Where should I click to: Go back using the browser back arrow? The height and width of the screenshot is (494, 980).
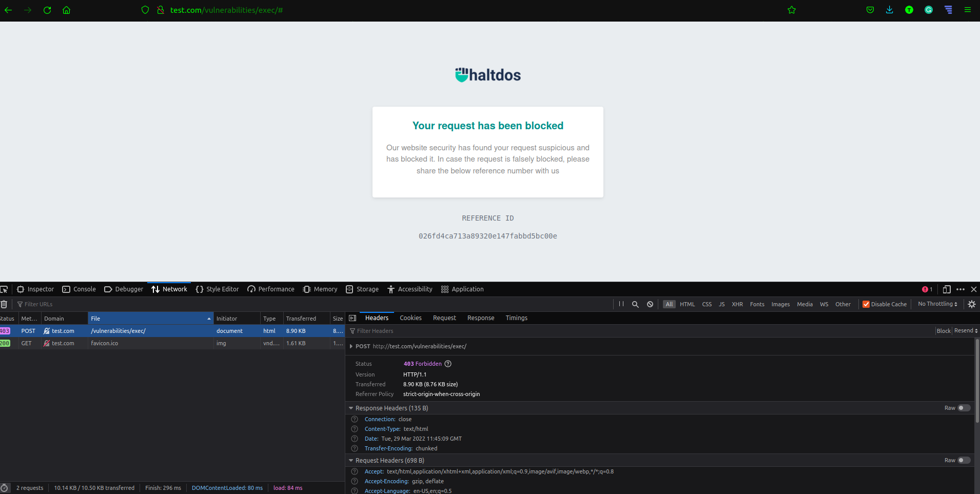coord(8,10)
